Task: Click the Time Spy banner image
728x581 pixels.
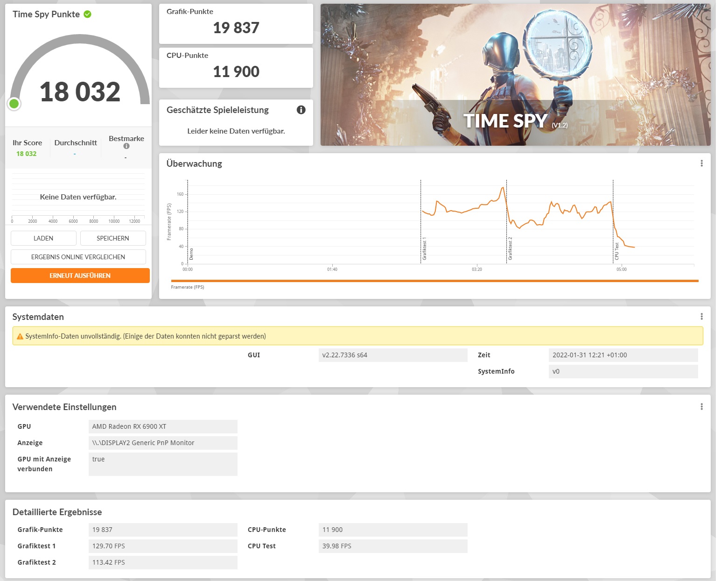Action: tap(516, 75)
